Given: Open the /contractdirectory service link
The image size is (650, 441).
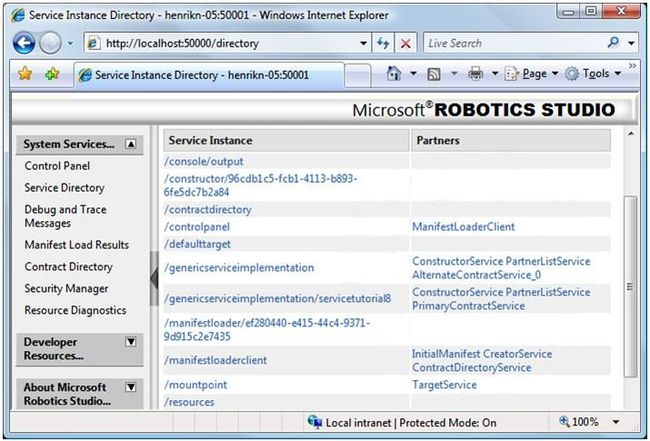Looking at the screenshot, I should 208,209.
